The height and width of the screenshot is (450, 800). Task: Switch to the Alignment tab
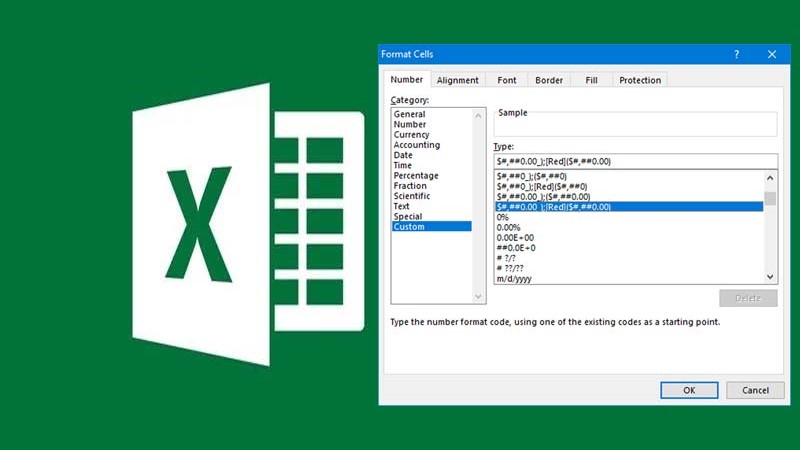(458, 80)
